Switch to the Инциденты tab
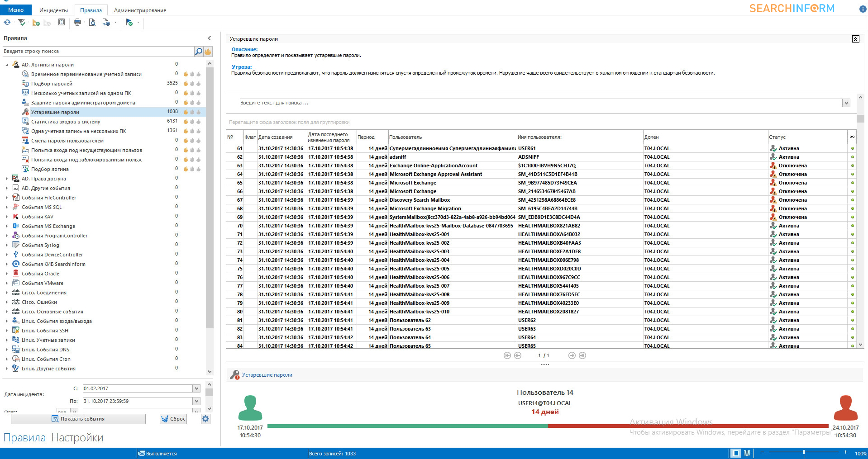 (x=53, y=10)
